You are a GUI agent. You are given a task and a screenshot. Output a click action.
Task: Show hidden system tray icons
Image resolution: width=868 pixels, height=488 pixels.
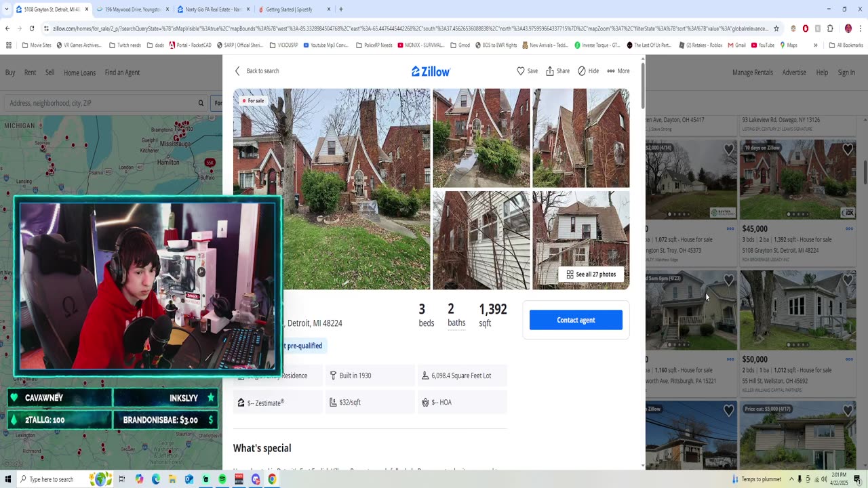pos(791,479)
